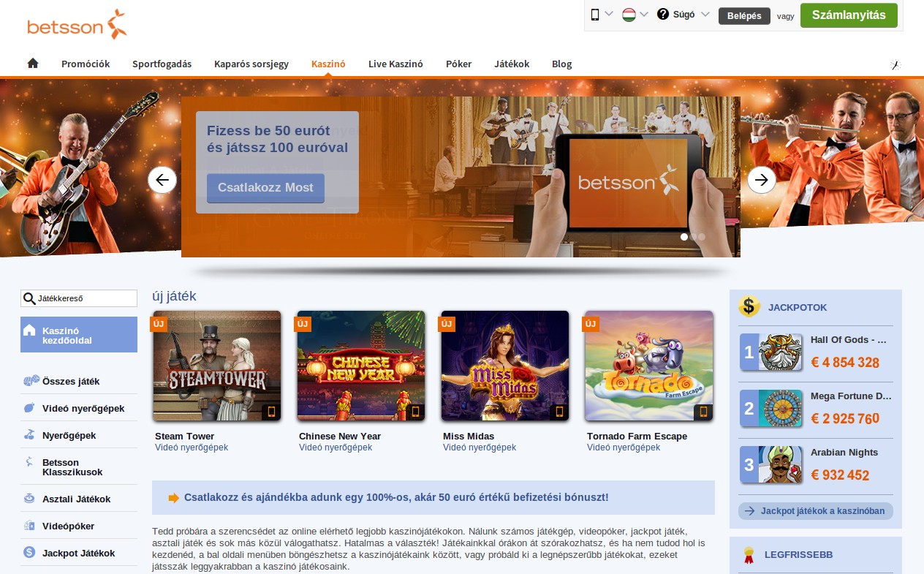This screenshot has width=924, height=574.
Task: Click the Súgó help question mark icon
Action: point(663,15)
